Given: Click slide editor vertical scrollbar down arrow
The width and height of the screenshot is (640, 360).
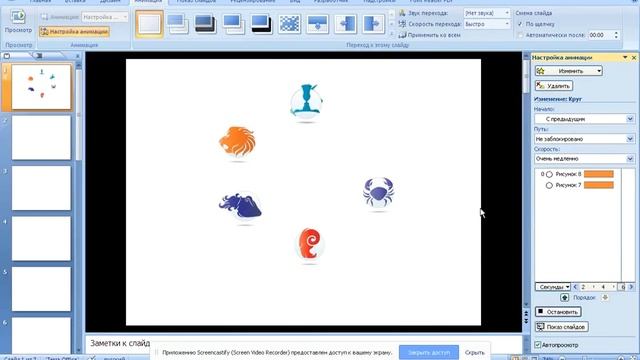Looking at the screenshot, I should click(526, 304).
